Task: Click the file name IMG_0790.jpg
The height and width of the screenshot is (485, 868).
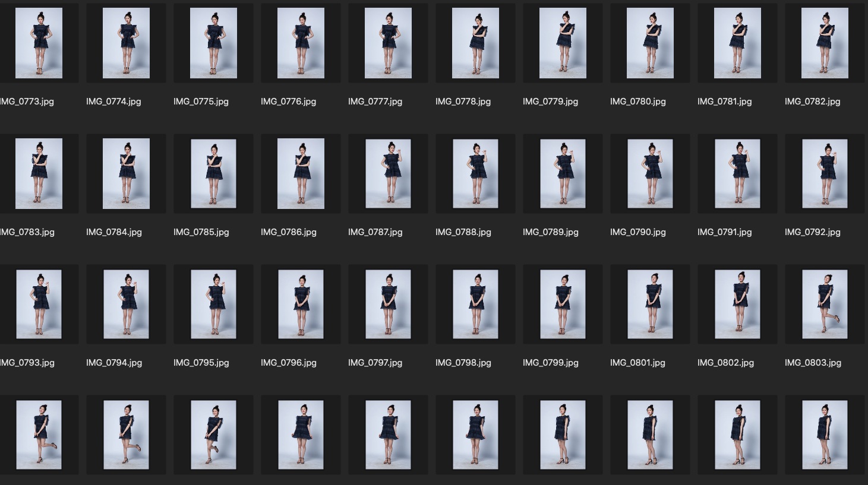Action: 637,232
